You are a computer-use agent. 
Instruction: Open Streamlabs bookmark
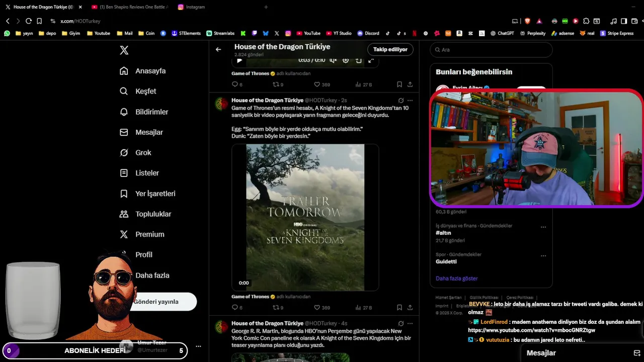pyautogui.click(x=220, y=33)
